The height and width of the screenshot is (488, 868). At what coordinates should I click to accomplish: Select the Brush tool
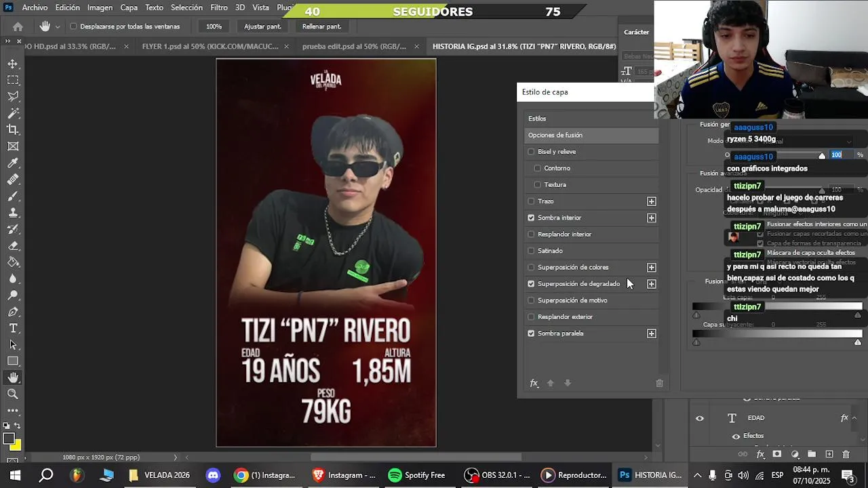(x=13, y=196)
